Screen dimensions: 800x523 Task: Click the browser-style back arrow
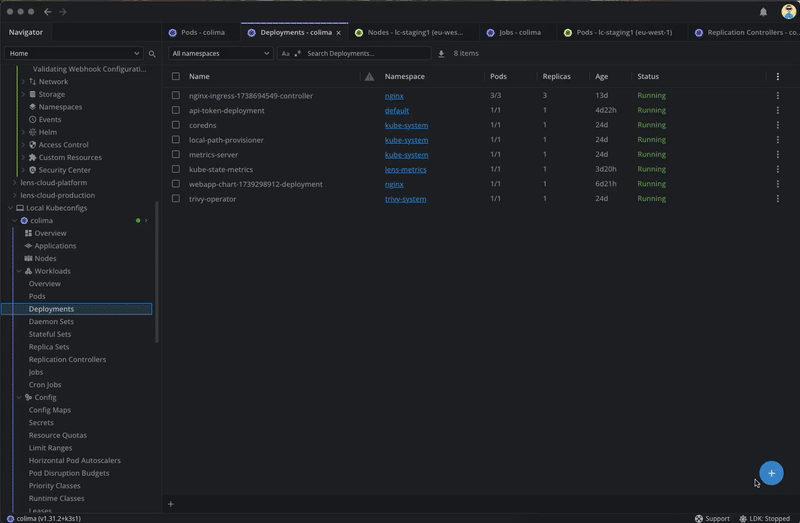coord(47,12)
